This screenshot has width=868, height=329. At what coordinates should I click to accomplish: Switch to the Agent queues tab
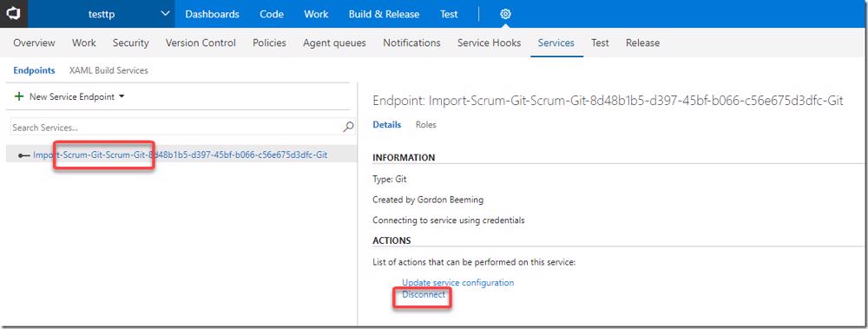tap(334, 43)
